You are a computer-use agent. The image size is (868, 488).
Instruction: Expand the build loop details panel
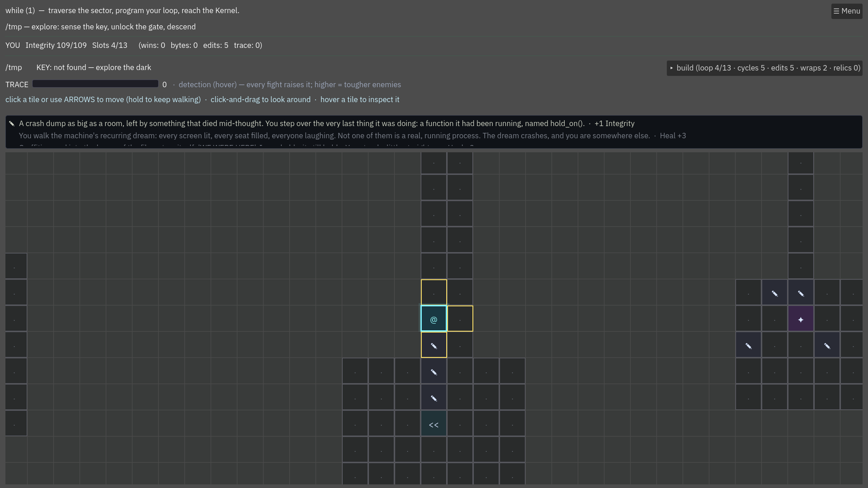click(764, 68)
